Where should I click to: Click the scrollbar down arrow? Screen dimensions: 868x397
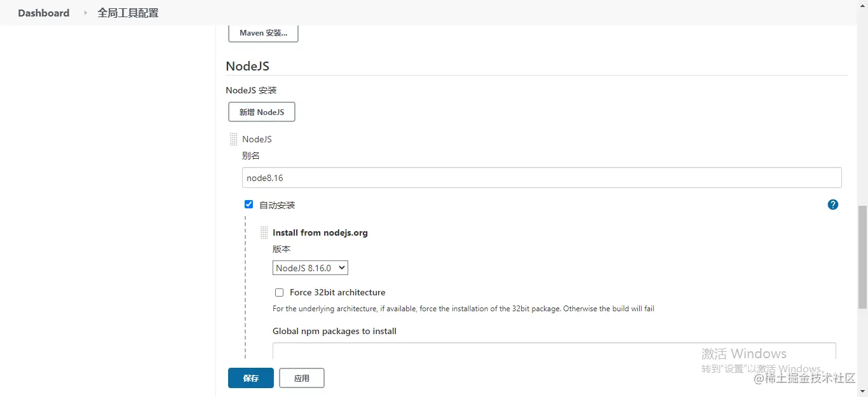(x=862, y=392)
